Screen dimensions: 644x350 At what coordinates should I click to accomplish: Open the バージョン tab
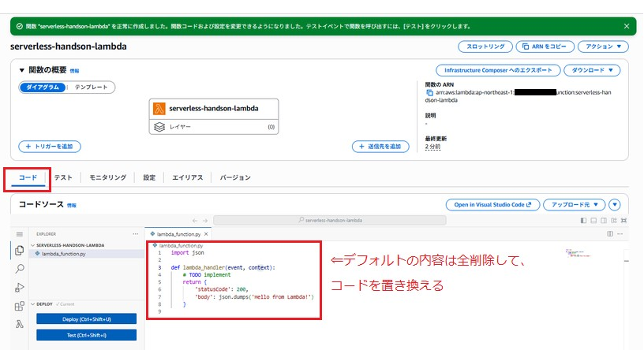point(235,177)
